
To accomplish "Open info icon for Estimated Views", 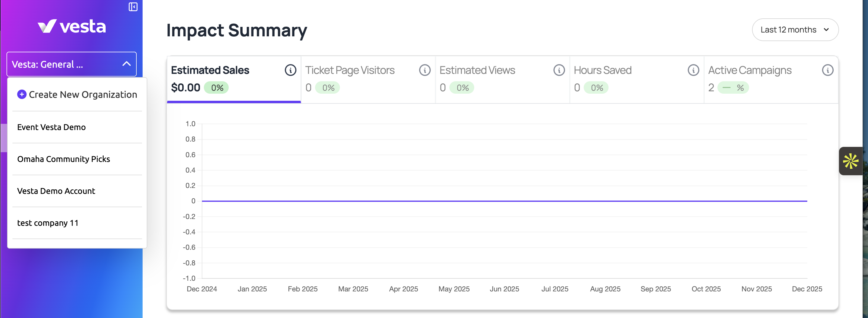I will point(559,70).
